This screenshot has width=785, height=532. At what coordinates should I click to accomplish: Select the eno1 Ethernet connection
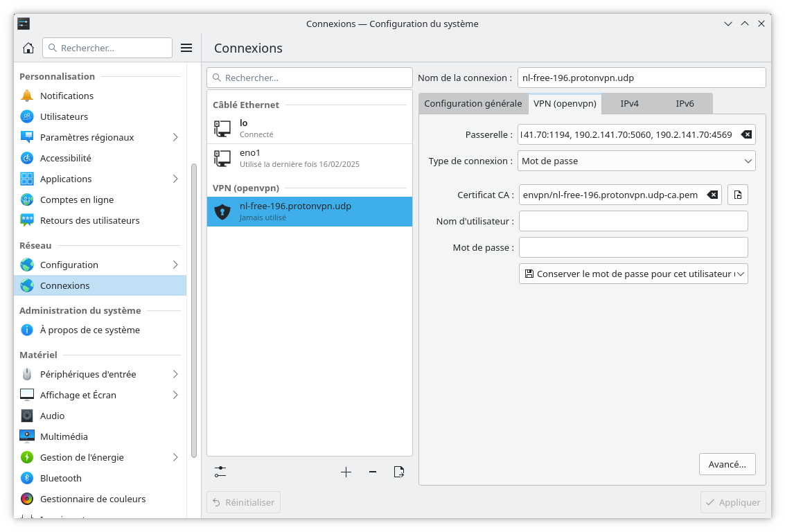tap(309, 158)
